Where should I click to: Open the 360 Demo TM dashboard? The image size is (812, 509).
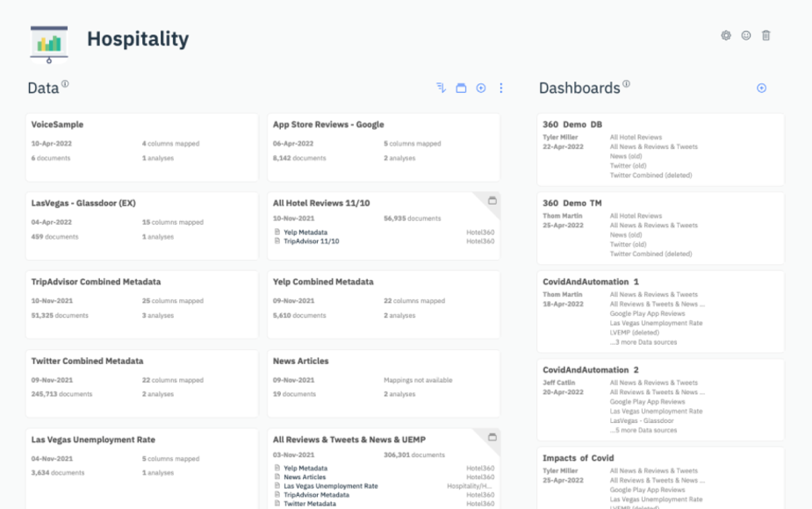pos(660,228)
